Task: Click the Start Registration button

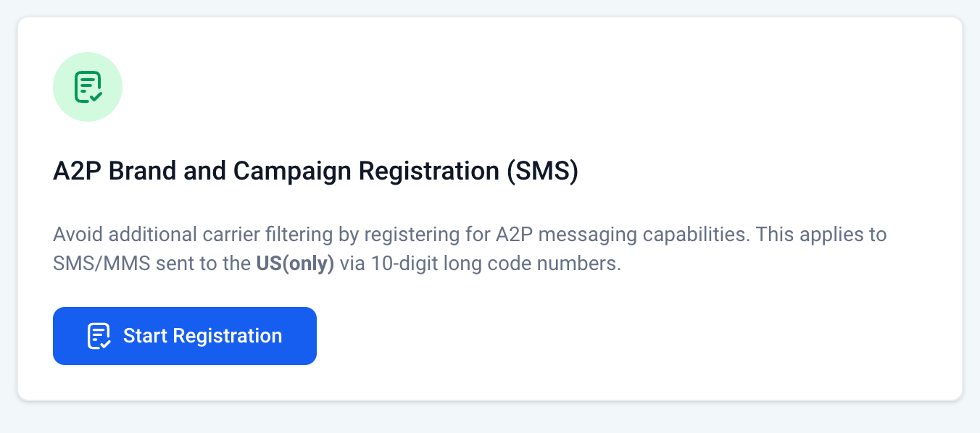Action: click(185, 336)
